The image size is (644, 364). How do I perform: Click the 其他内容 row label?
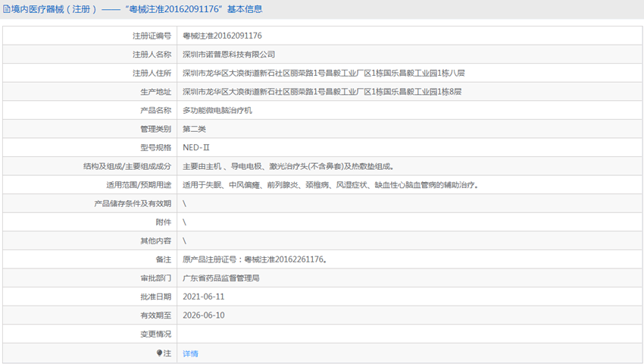click(x=155, y=240)
